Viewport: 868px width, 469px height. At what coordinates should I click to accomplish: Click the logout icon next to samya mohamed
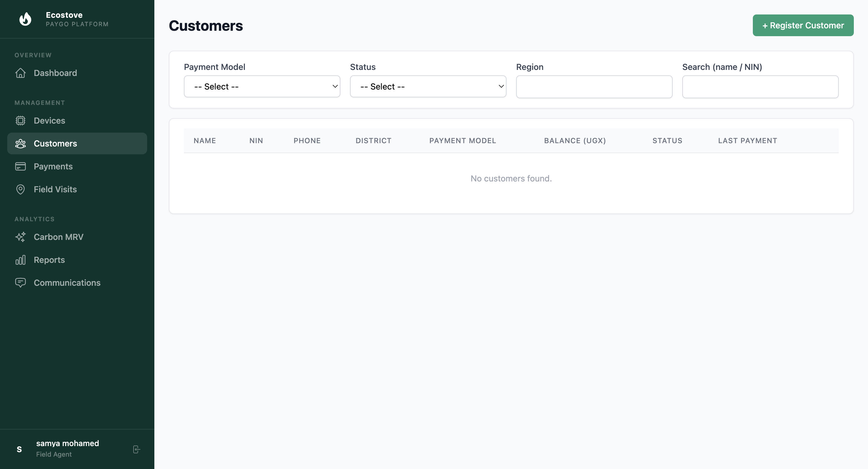click(136, 449)
